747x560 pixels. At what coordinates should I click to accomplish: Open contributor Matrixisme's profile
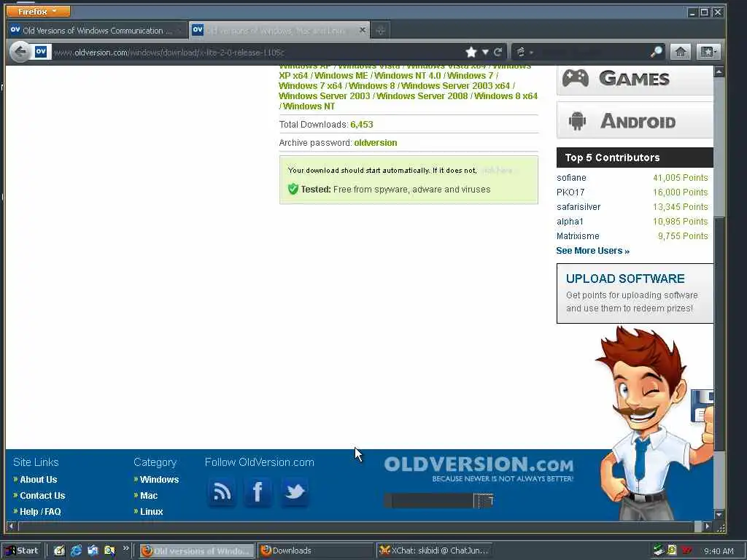(578, 236)
